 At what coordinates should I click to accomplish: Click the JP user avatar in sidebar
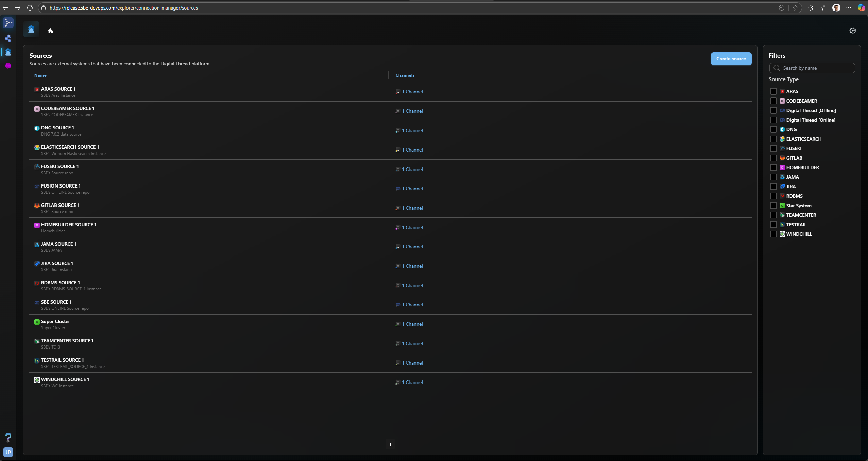[8, 452]
